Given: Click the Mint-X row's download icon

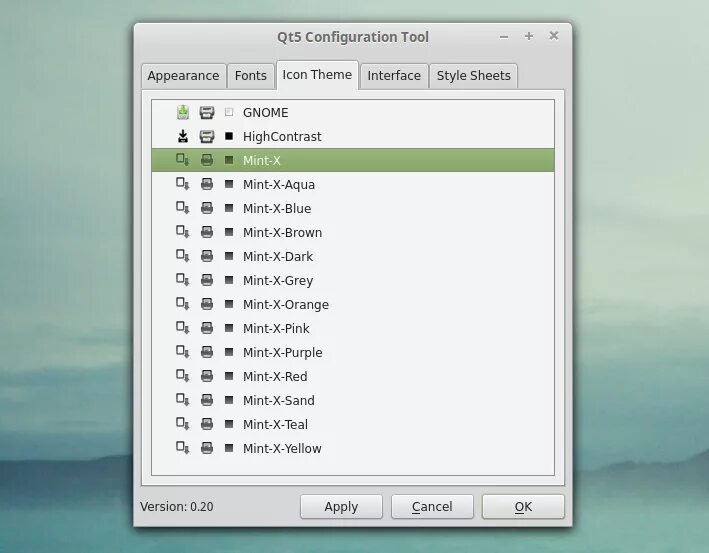Looking at the screenshot, I should tap(183, 160).
